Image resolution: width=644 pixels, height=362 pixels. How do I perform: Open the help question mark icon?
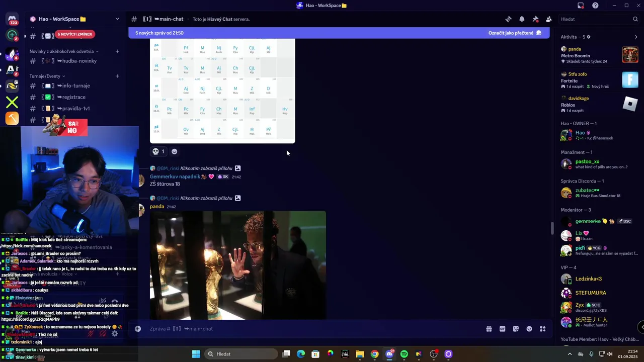tap(596, 6)
